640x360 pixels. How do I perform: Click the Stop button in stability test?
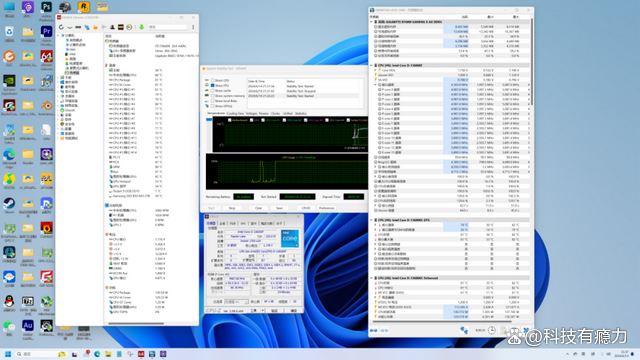pyautogui.click(x=232, y=208)
